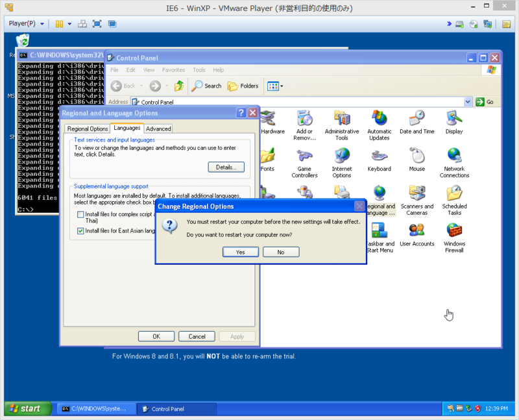
Task: Click the Details... button
Action: point(226,167)
